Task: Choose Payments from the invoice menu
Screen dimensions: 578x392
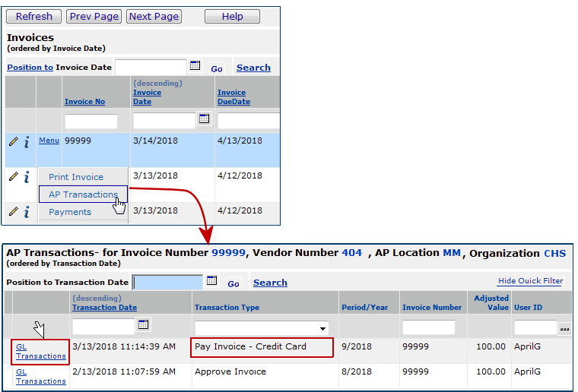Action: (70, 212)
